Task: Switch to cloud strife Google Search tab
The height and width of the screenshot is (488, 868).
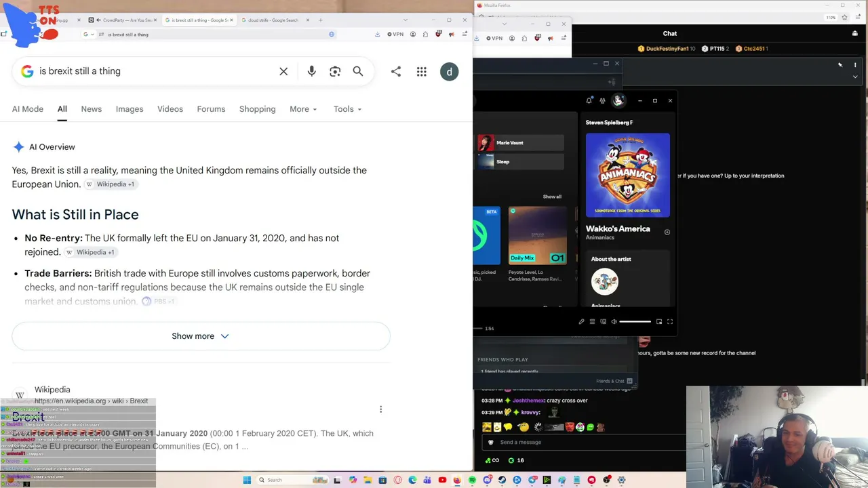Action: pos(274,20)
